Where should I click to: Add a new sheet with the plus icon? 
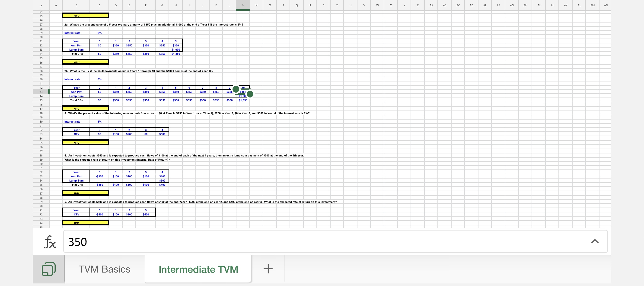268,269
